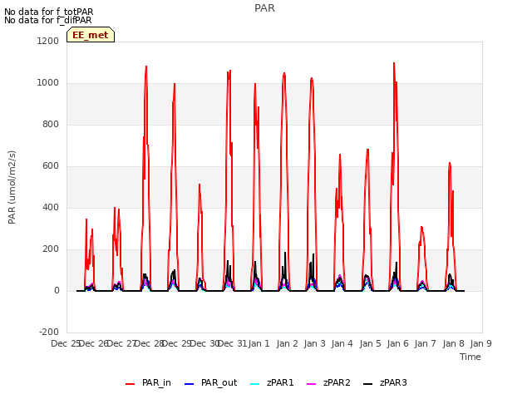Click the 'No data for f_difPAR' message
This screenshot has height=399, width=532.
(x=48, y=20)
